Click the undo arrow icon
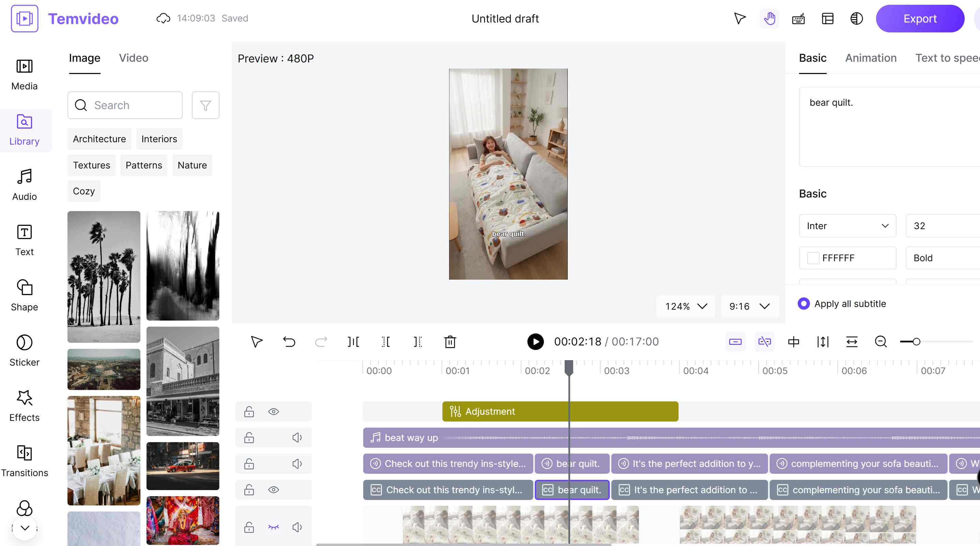The image size is (980, 546). (x=289, y=341)
